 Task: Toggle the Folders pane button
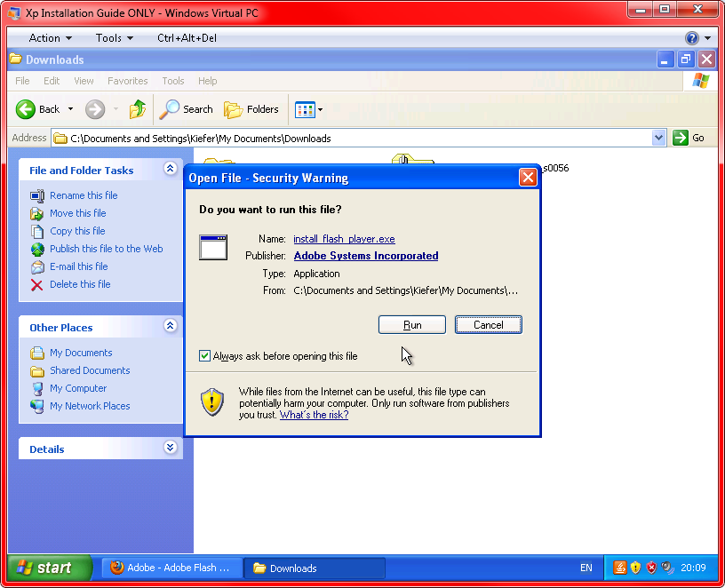pyautogui.click(x=251, y=109)
